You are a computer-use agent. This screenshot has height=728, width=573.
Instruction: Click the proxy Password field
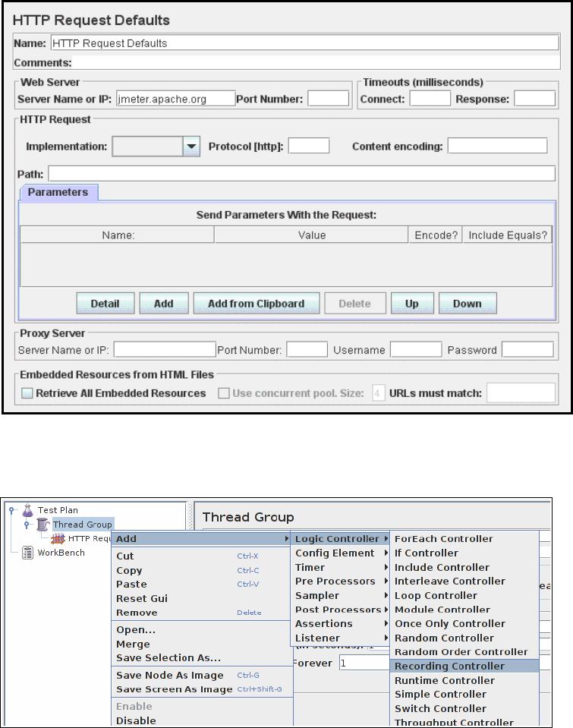[527, 350]
